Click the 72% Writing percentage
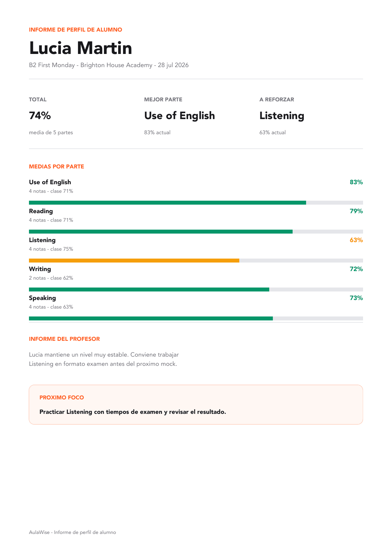This screenshot has width=392, height=554. point(356,269)
